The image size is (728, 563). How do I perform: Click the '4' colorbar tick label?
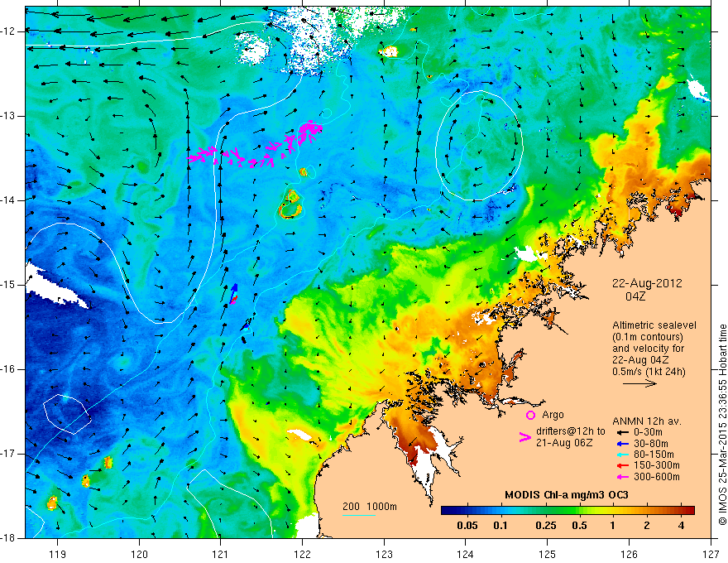tap(681, 526)
